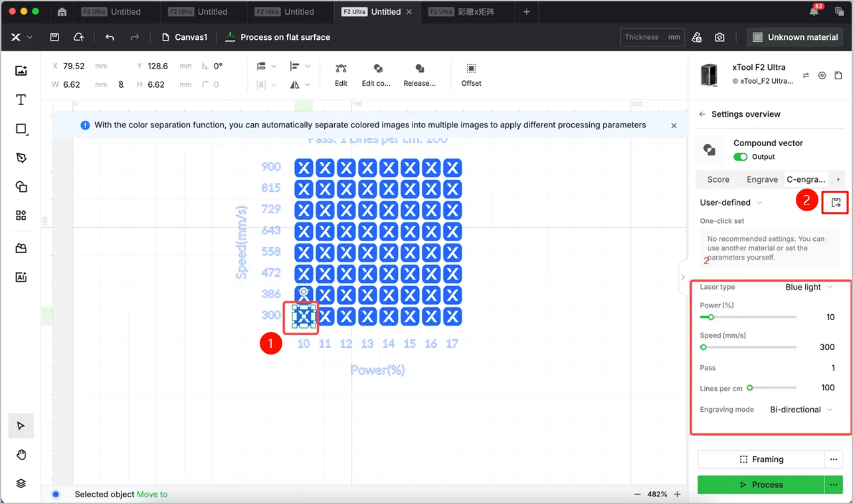
Task: Open the Layers panel icon
Action: click(21, 483)
